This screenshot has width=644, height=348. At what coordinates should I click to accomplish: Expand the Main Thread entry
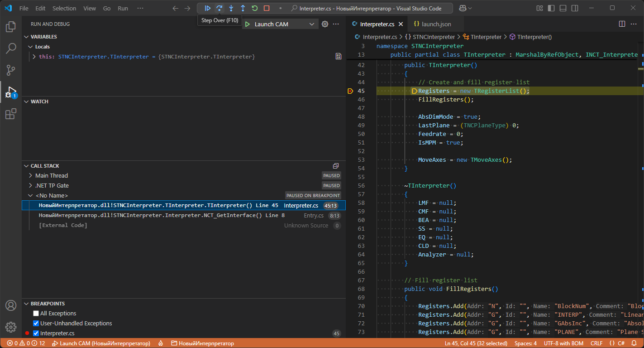pyautogui.click(x=30, y=176)
